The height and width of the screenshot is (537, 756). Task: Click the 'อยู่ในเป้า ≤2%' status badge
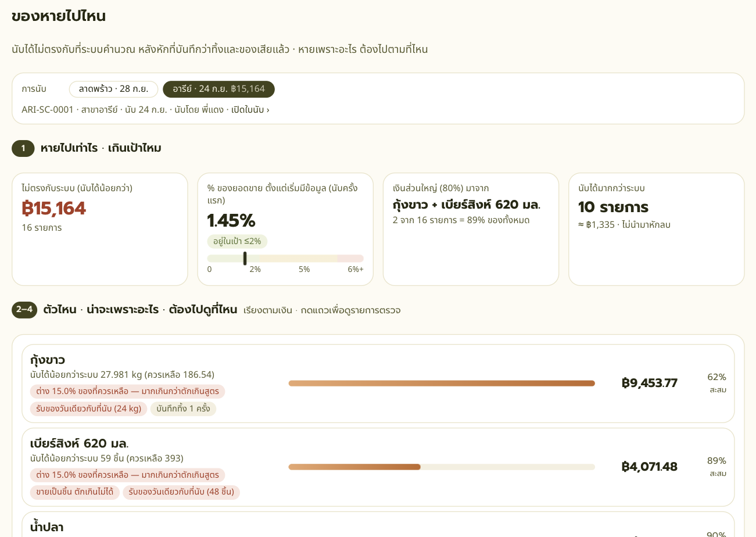pyautogui.click(x=237, y=241)
